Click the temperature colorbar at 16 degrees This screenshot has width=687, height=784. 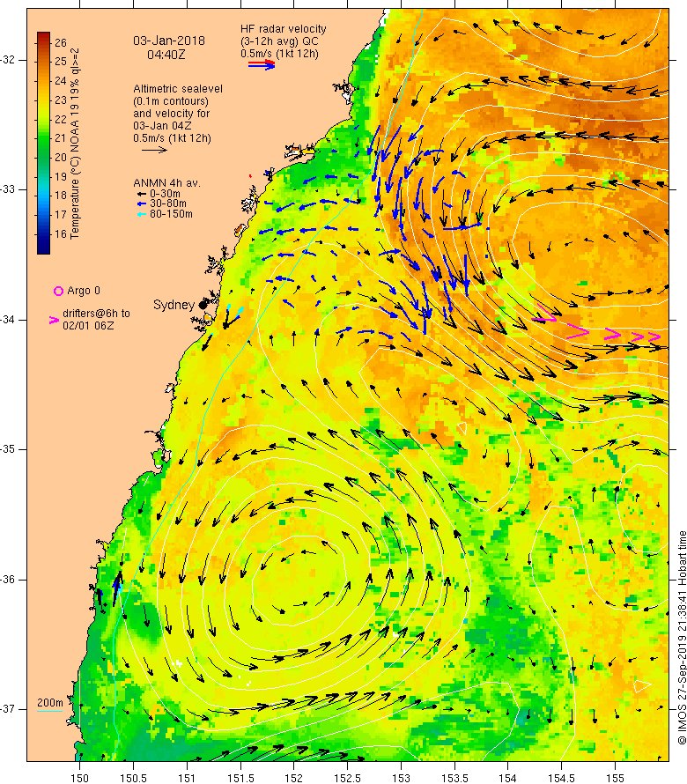click(43, 235)
